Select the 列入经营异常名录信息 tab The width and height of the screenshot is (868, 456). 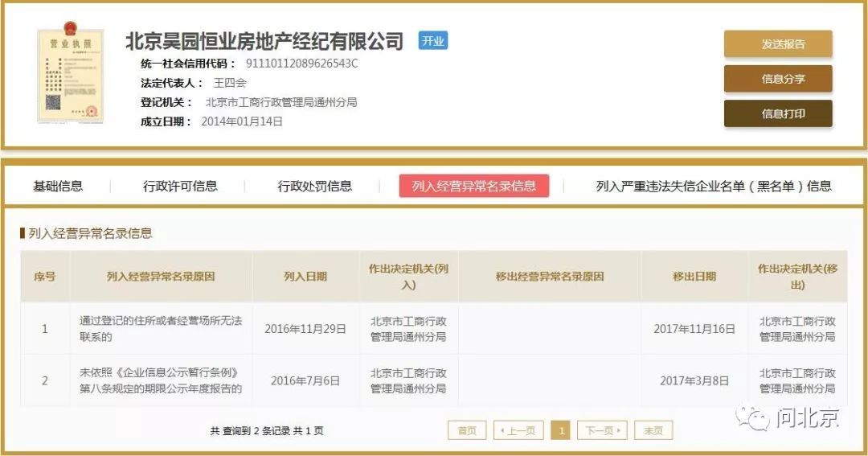coord(473,186)
